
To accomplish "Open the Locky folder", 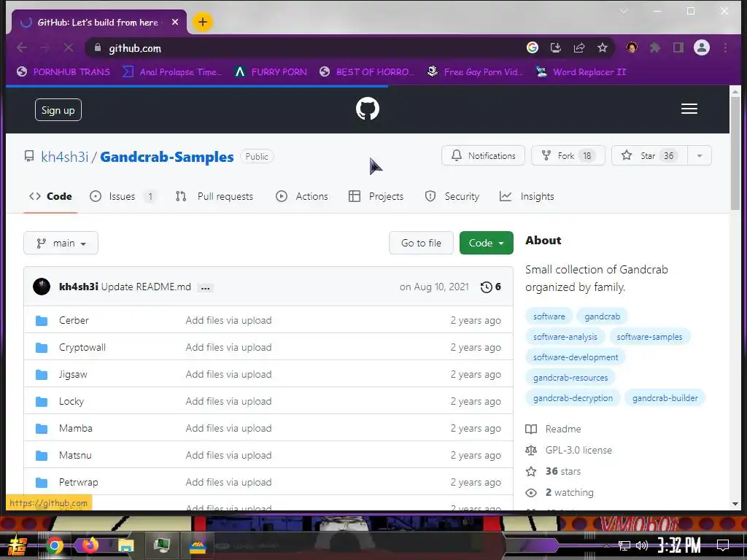I will (x=71, y=402).
